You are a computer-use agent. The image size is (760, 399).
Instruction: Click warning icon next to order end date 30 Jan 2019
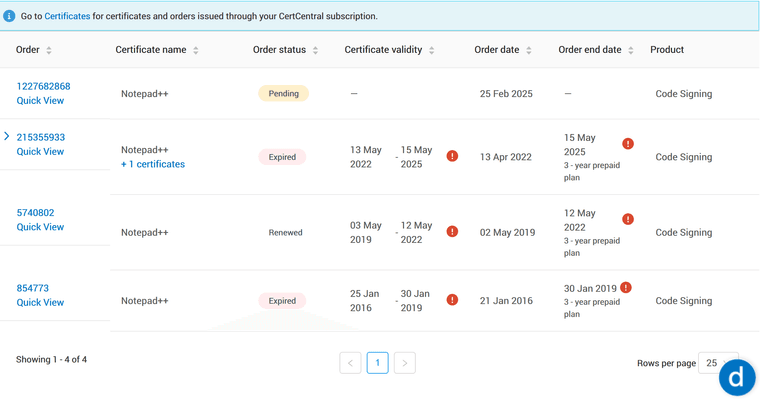coord(626,287)
